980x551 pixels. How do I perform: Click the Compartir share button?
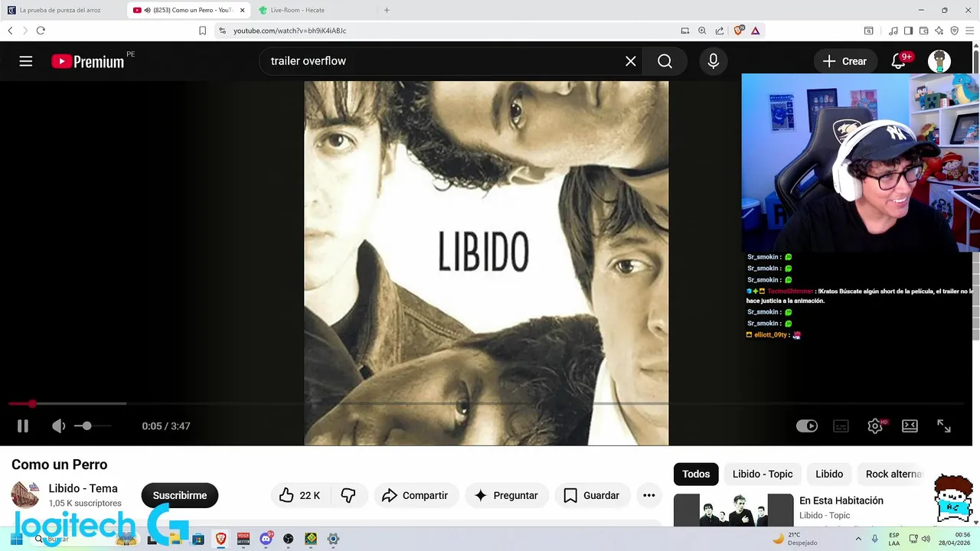(x=415, y=495)
